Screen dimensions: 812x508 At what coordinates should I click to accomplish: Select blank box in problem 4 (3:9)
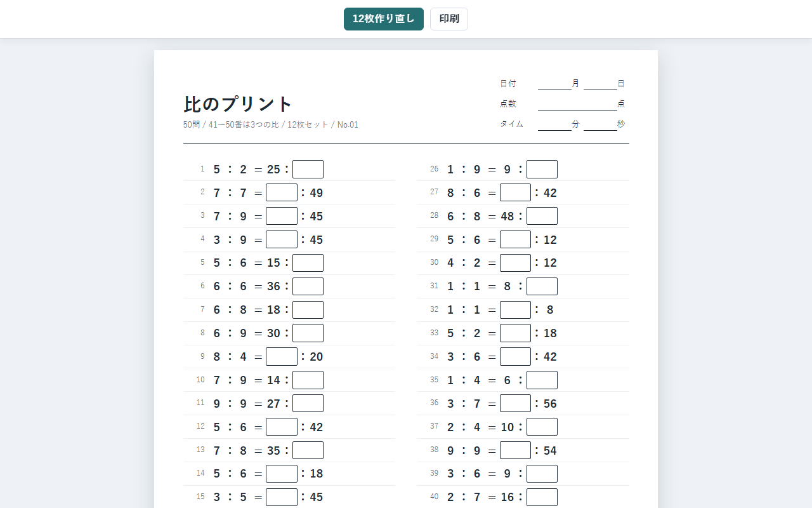282,239
